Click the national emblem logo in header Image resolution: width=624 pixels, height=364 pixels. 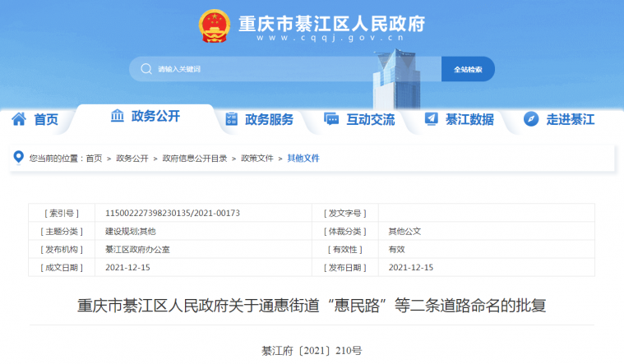[215, 26]
